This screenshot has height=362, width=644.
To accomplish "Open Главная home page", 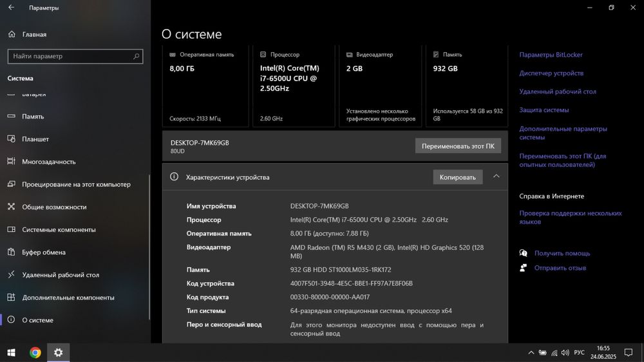I will (x=34, y=35).
